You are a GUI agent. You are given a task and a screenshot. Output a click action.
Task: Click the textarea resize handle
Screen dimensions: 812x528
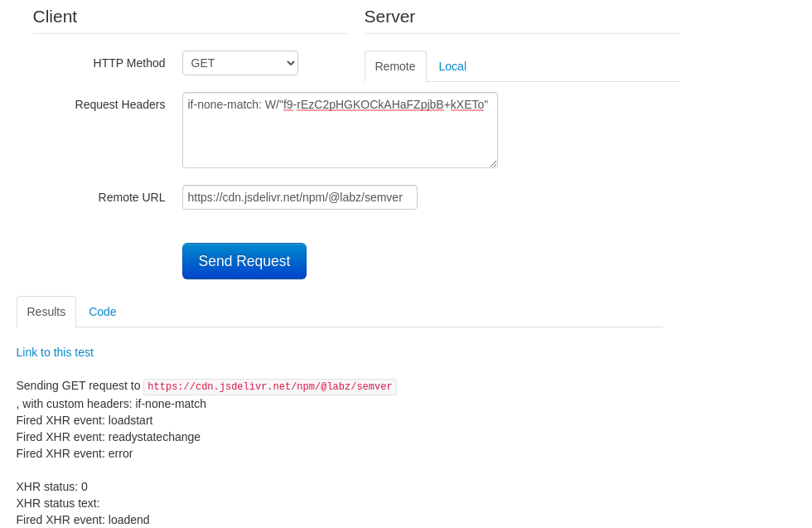pyautogui.click(x=495, y=165)
